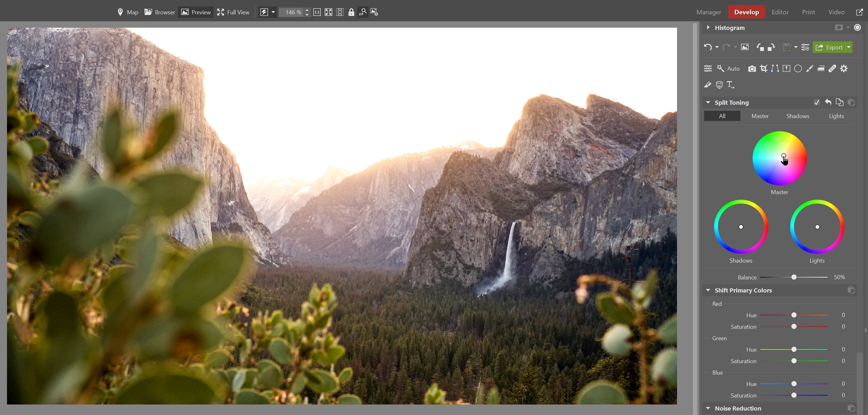Select the Develop module tab
Image resolution: width=868 pixels, height=415 pixels.
click(746, 12)
